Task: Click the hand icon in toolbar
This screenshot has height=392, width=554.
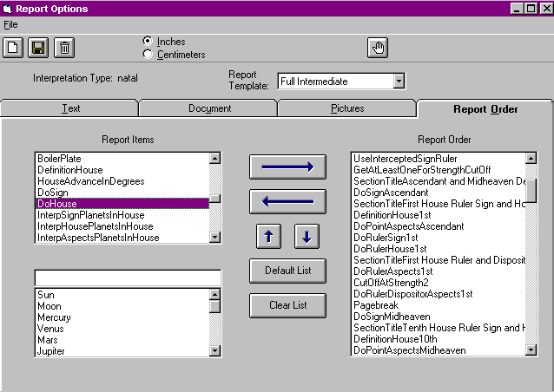Action: pyautogui.click(x=377, y=48)
